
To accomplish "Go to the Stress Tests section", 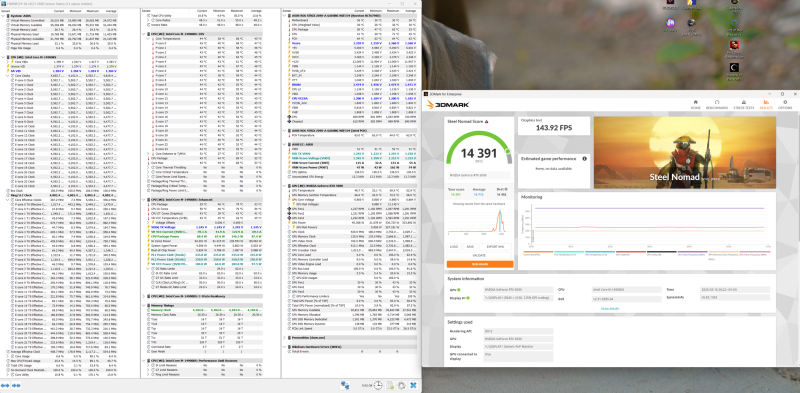I will (x=744, y=104).
